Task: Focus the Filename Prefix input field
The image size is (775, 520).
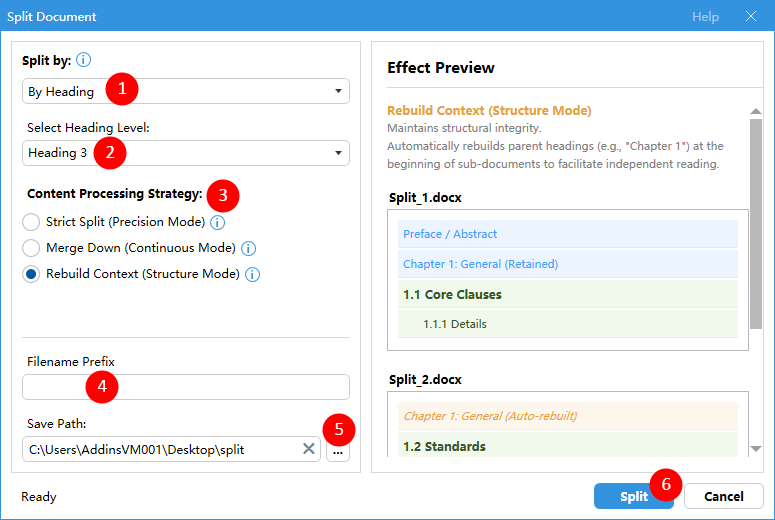Action: [x=186, y=387]
